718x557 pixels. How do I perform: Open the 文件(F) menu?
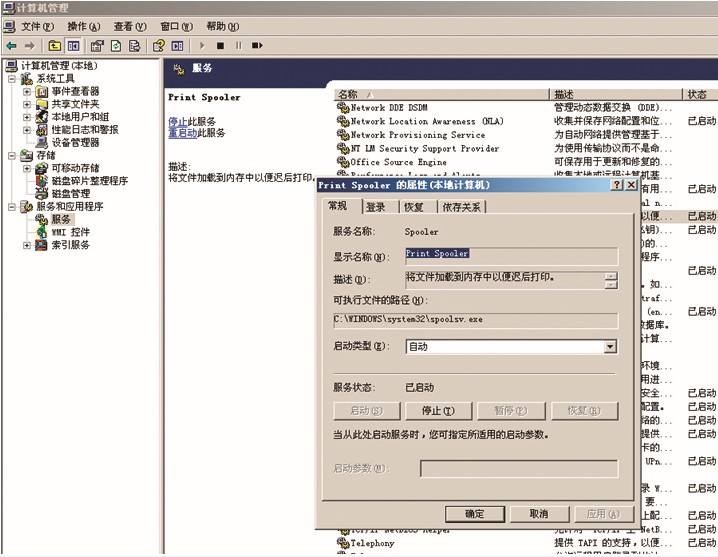click(37, 27)
